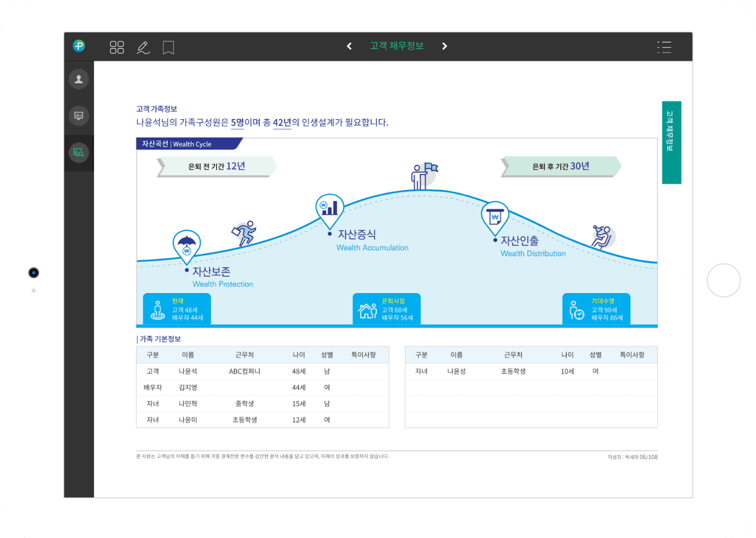Viewport: 756px width, 538px height.
Task: Open the customer profile sidebar icon
Action: [79, 79]
